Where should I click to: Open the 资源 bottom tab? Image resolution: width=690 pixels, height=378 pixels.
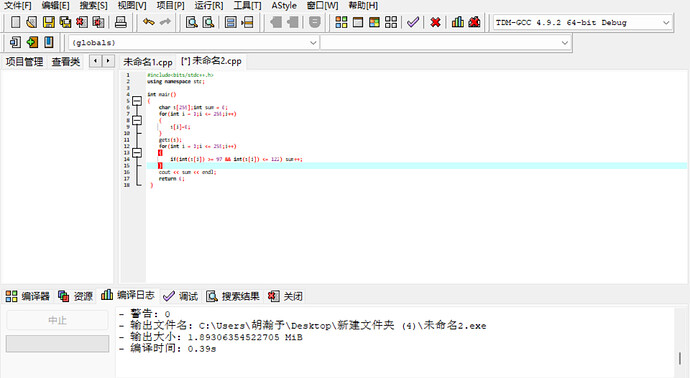[x=75, y=296]
